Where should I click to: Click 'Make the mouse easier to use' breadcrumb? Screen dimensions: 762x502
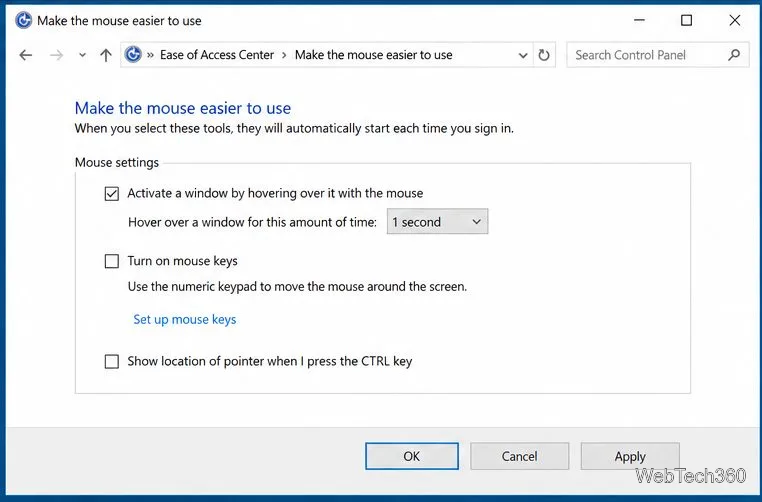373,55
